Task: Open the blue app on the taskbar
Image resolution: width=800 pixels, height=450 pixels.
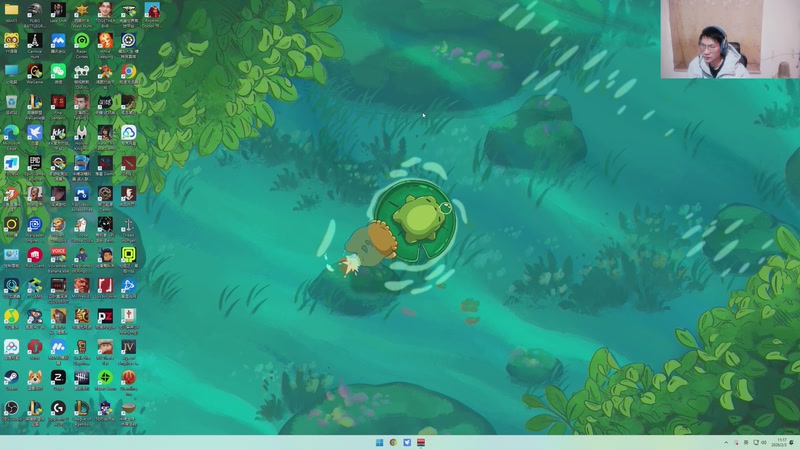Action: click(407, 442)
